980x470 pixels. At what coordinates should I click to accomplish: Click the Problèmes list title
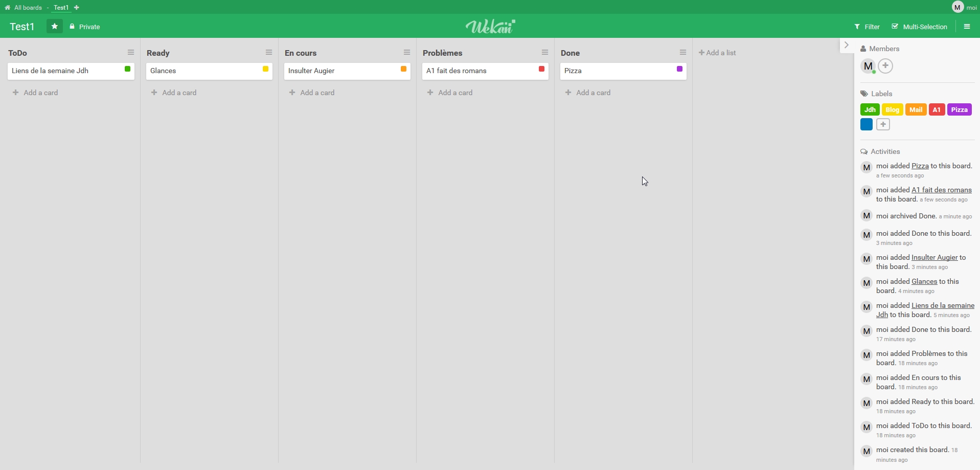click(443, 53)
